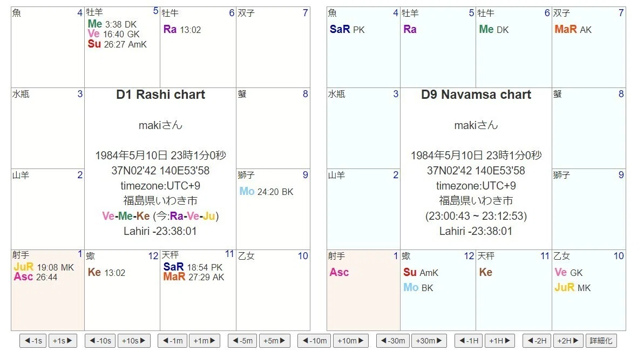Click '福島県いわき市' in D9 chart

[476, 200]
